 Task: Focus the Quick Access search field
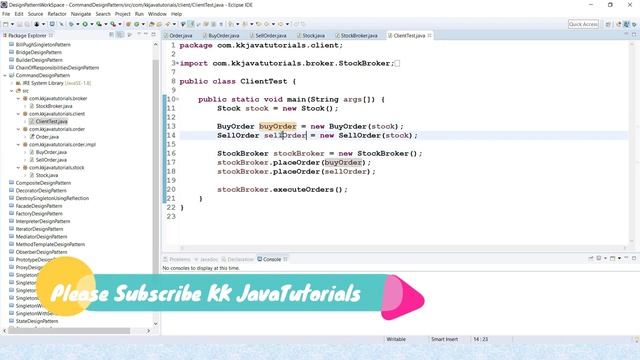tap(583, 24)
